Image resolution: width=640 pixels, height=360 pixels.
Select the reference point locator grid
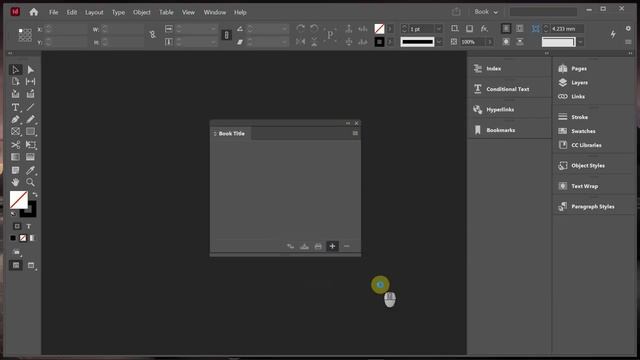pyautogui.click(x=25, y=35)
